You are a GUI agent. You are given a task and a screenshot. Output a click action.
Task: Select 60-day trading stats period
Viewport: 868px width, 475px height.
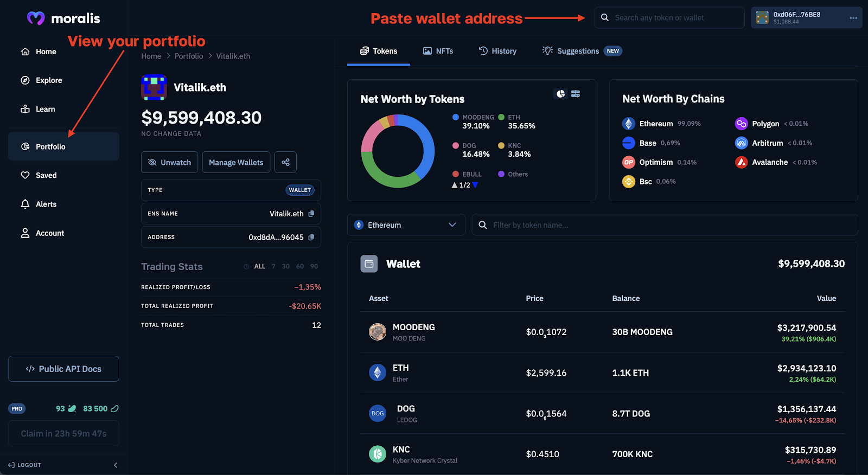click(300, 266)
